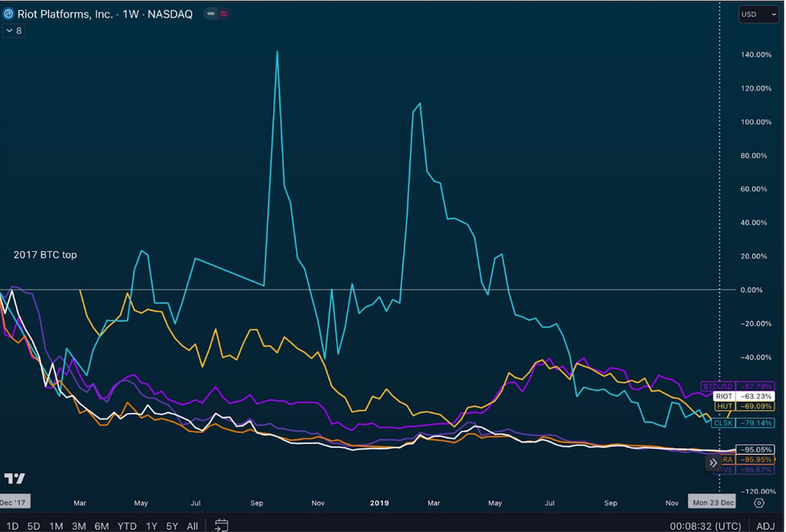Select the 5D time range
The width and height of the screenshot is (786, 532).
(x=33, y=526)
